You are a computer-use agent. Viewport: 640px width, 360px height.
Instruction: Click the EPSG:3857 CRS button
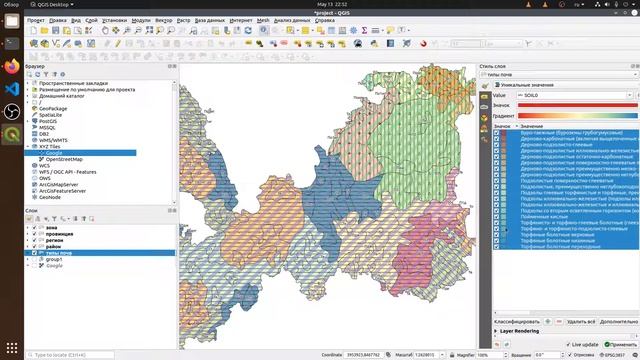[613, 355]
